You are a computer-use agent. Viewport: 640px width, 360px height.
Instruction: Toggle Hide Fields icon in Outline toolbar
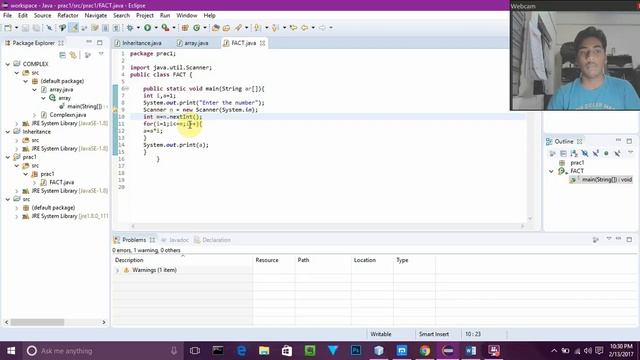(x=585, y=153)
